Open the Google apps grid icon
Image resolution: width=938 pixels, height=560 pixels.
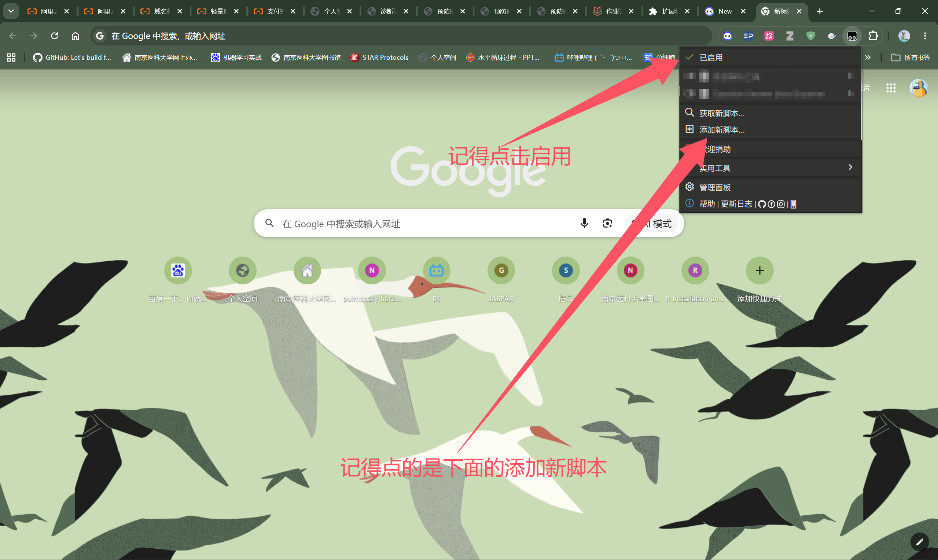[891, 88]
